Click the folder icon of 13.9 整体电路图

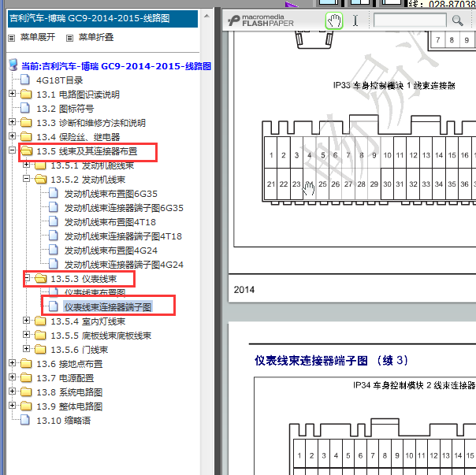point(26,406)
